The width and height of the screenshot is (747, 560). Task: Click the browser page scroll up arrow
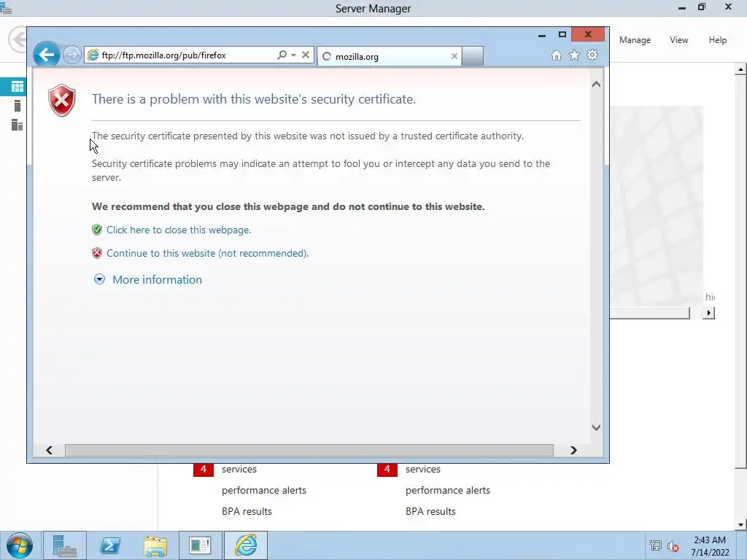coord(596,85)
